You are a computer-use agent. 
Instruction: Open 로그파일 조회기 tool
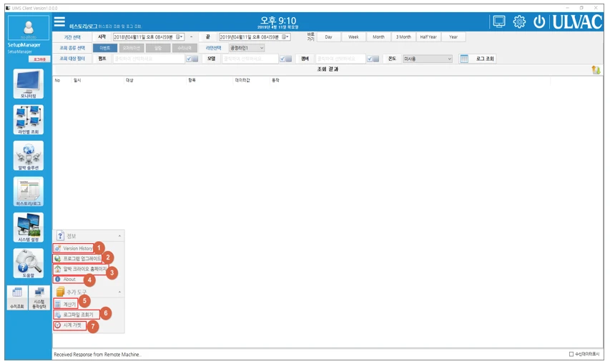click(x=77, y=315)
